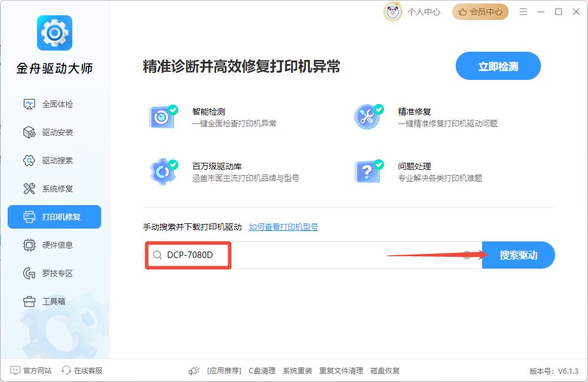Click the 搜索驱动 button
This screenshot has height=382, width=588.
tap(518, 255)
